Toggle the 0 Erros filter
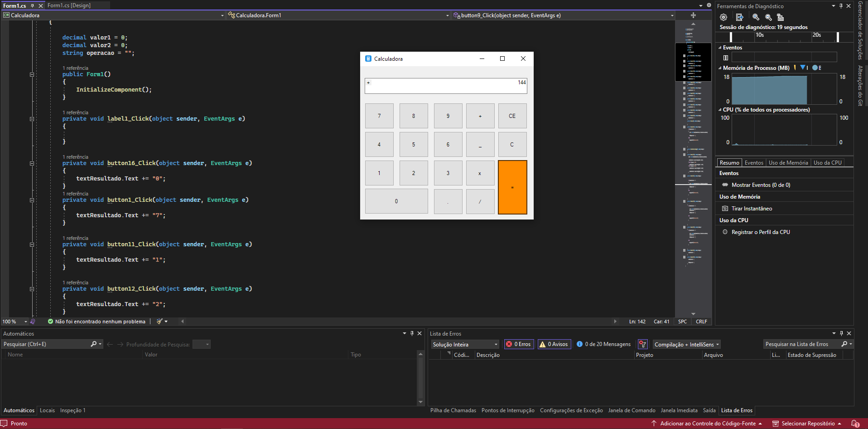 [519, 344]
